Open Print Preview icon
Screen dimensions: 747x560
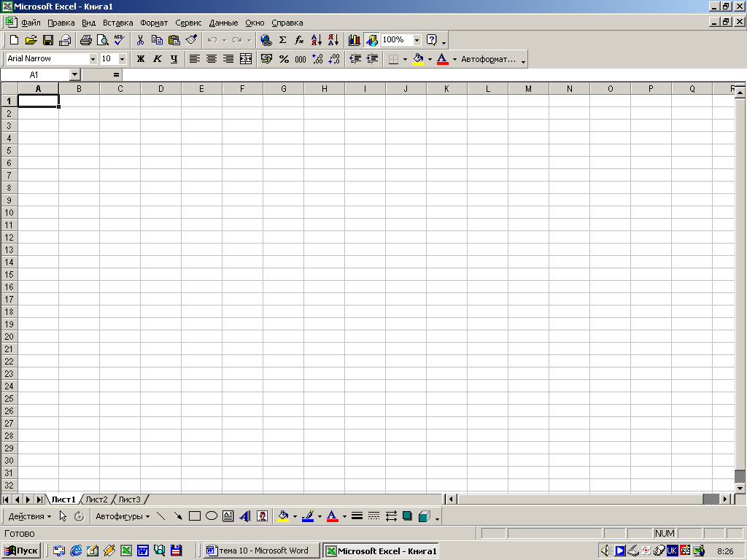click(102, 40)
